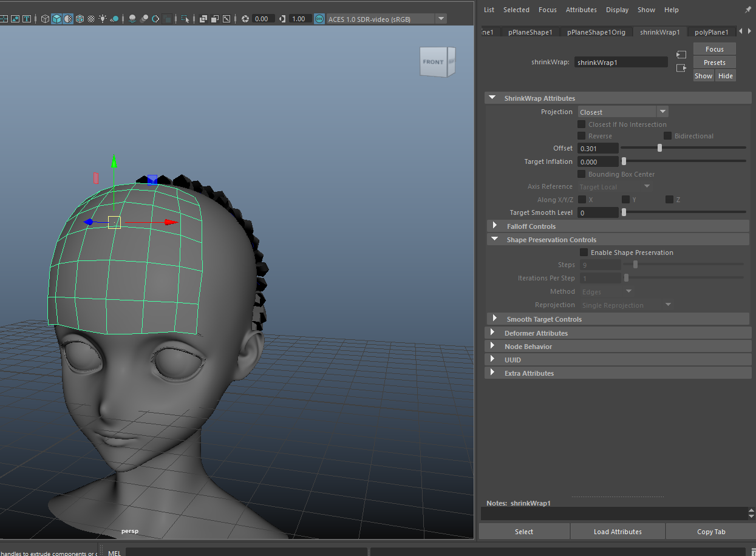Expand the Falloff Controls section
The height and width of the screenshot is (556, 756).
[x=618, y=226]
